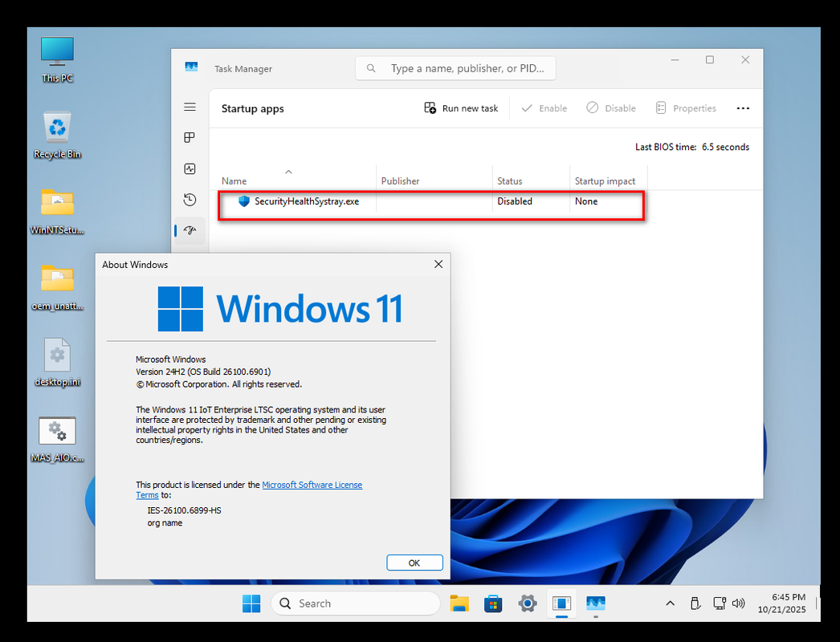The image size is (840, 642).
Task: Select the MAS_AIO script file on desktop
Action: coord(57,439)
